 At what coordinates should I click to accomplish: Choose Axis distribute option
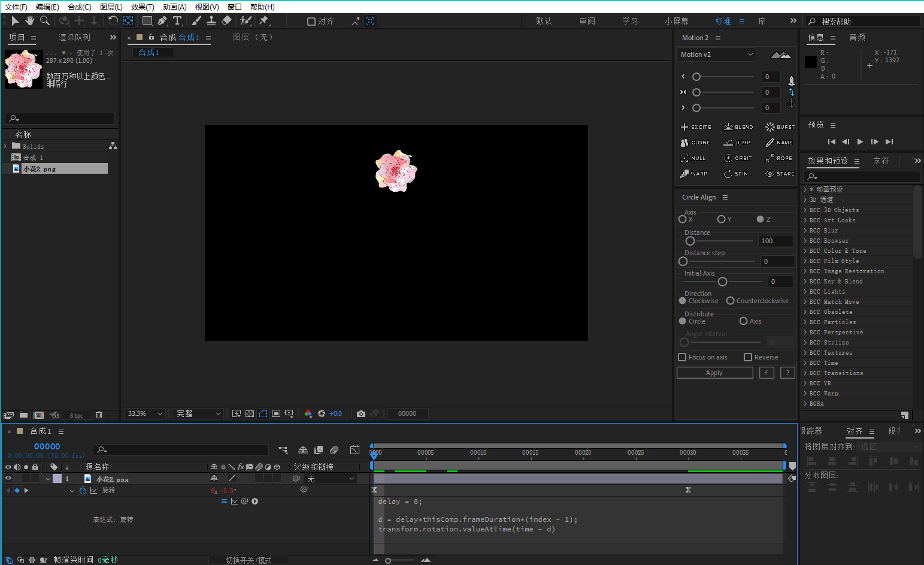[743, 321]
